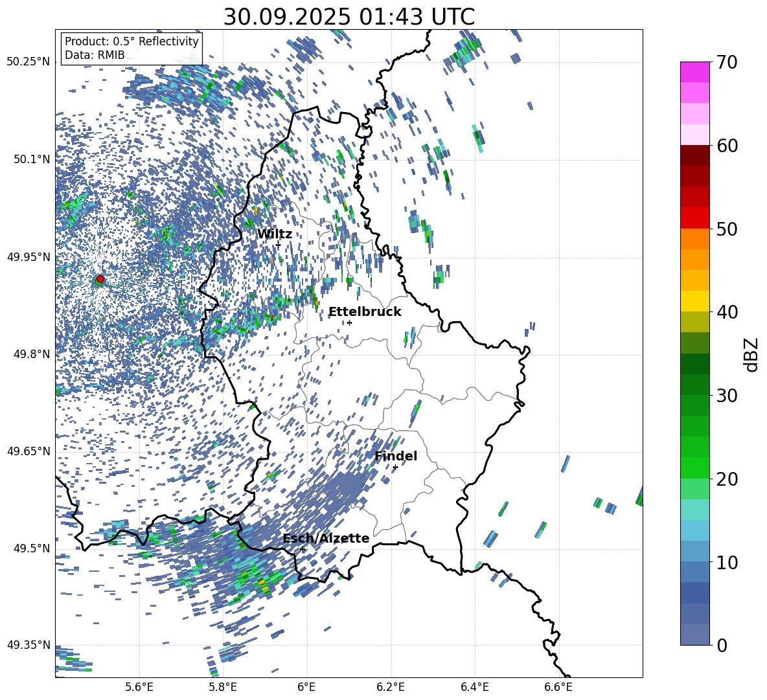This screenshot has width=767, height=700.
Task: Click the red radar site marker
Action: coord(100,279)
